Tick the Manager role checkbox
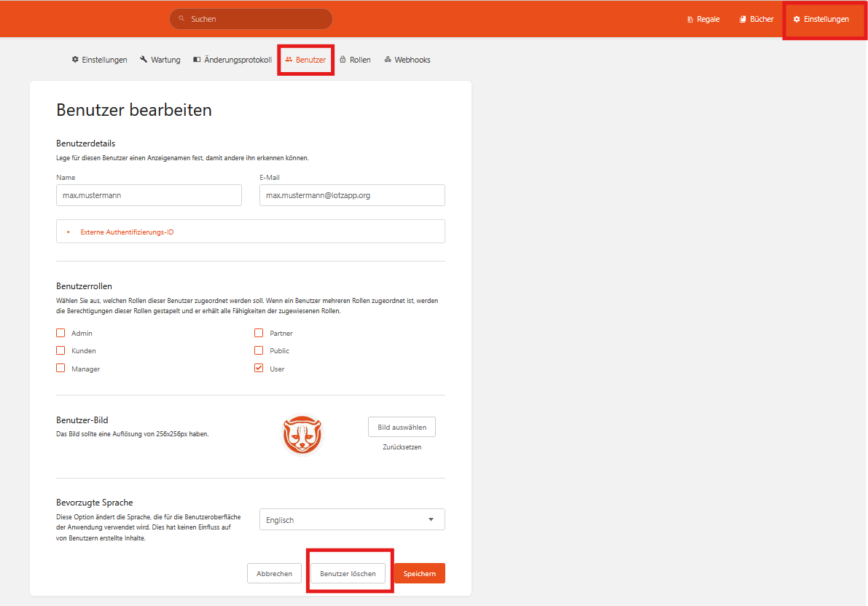868x606 pixels. 60,369
